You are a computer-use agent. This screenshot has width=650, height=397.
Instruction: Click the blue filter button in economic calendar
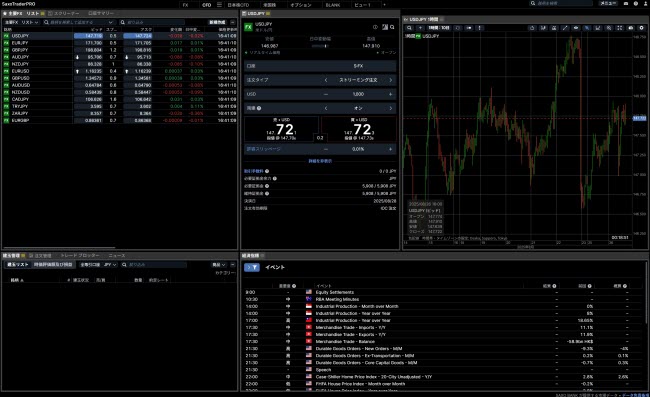coord(252,267)
